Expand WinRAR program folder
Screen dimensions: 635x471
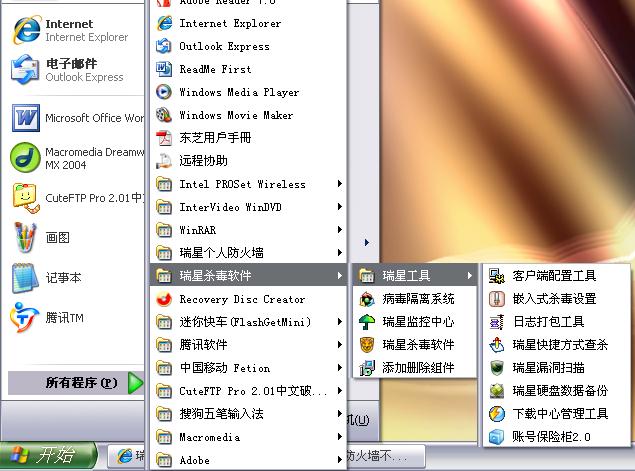pos(248,230)
